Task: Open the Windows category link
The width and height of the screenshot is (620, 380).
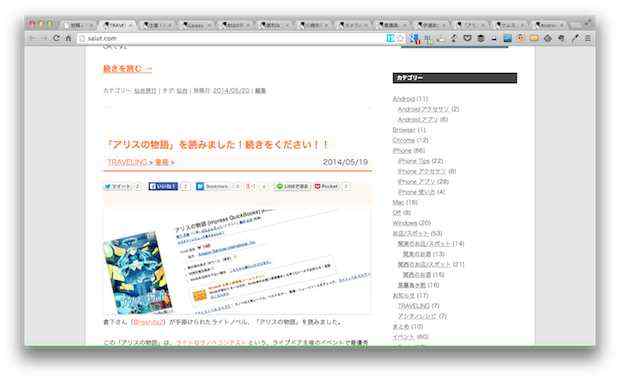Action: [x=405, y=223]
